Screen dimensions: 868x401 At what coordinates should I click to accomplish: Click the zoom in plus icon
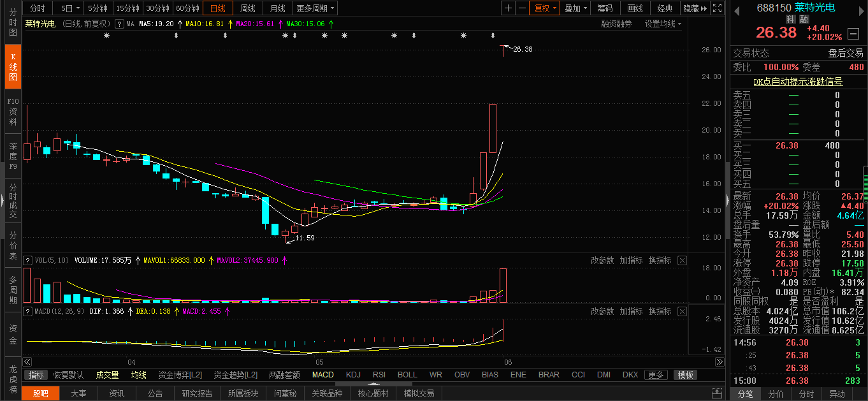tap(508, 8)
